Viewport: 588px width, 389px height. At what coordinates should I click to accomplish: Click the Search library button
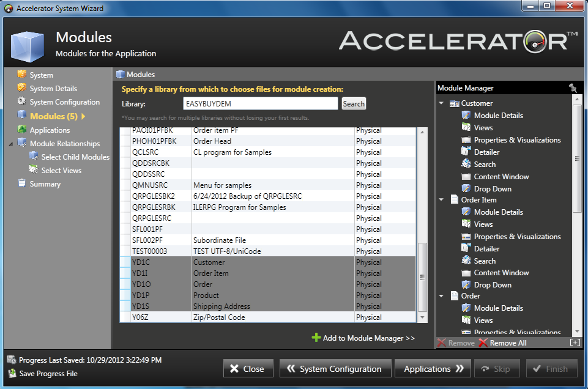tap(354, 104)
